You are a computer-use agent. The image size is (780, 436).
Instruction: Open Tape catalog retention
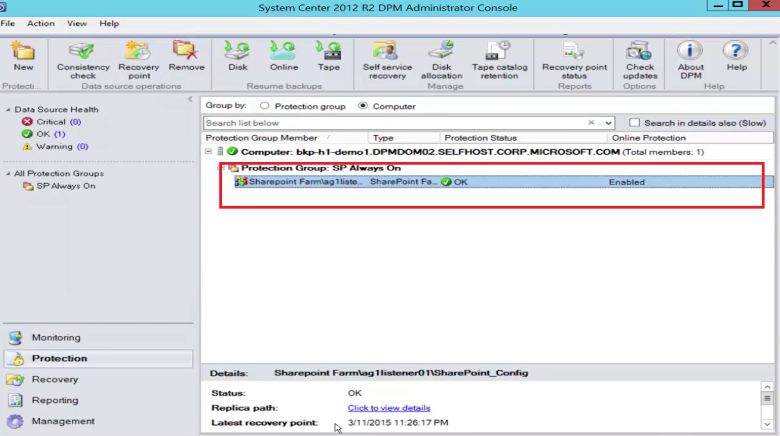[499, 61]
